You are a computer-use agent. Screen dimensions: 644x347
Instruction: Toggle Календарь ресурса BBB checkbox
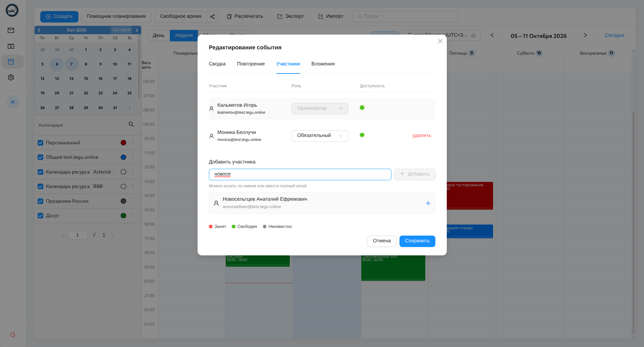[41, 187]
